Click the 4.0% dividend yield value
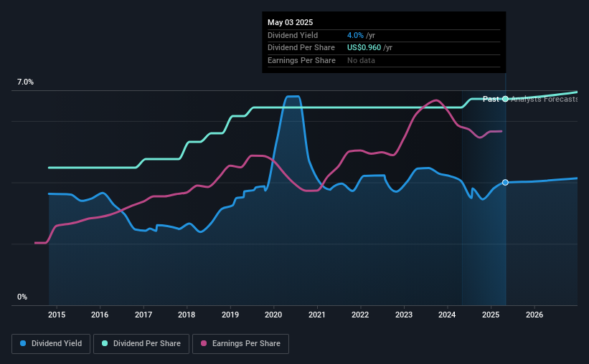 [355, 35]
